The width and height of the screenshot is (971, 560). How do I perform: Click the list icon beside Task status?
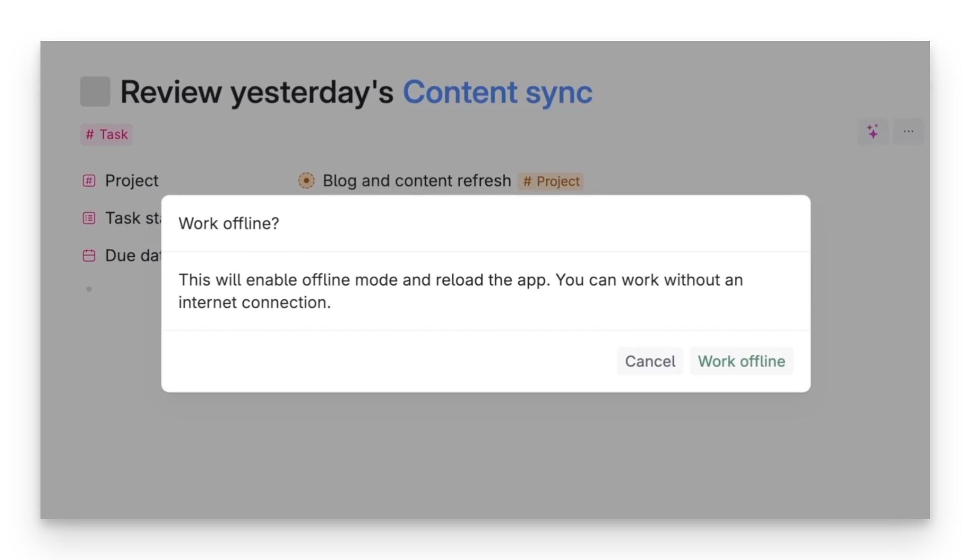point(88,218)
